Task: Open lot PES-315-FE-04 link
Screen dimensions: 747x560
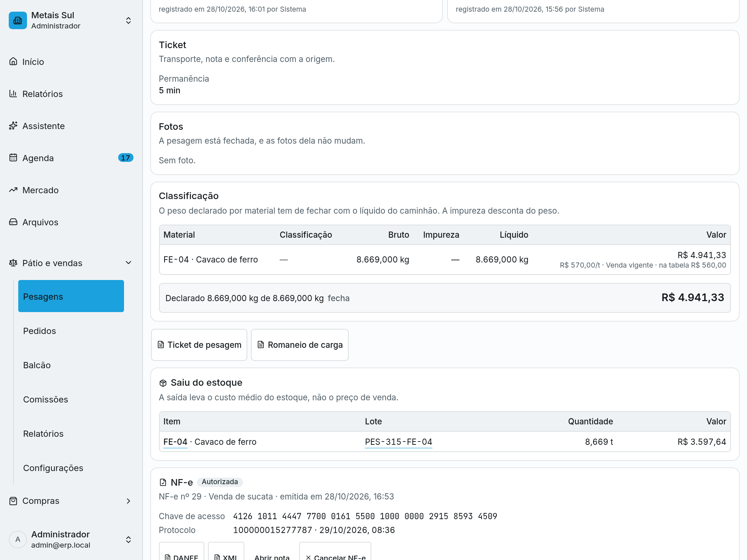Action: click(x=399, y=442)
